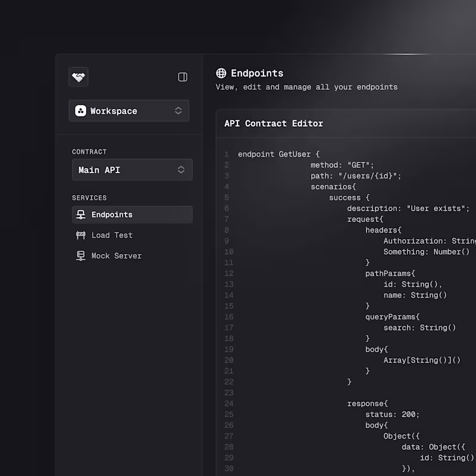Click the Endpoints network icon in sidebar
Screen dimensions: 476x476
(81, 215)
